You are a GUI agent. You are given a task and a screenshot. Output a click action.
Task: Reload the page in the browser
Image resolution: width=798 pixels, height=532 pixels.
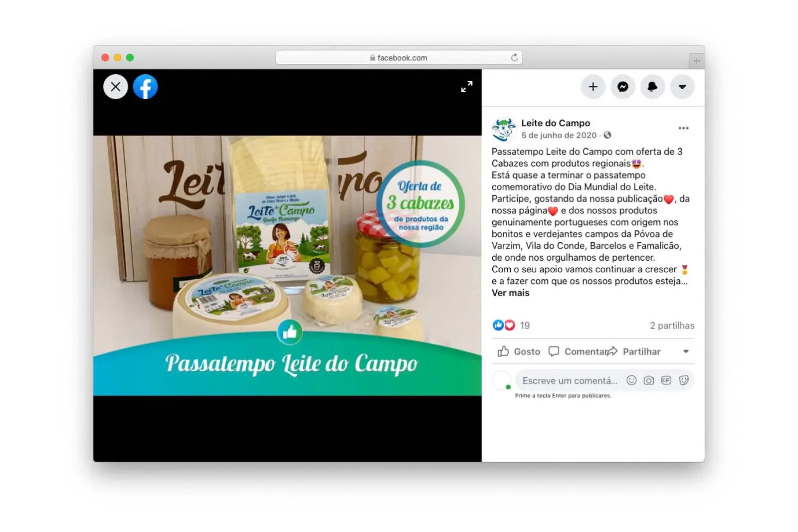tap(515, 57)
